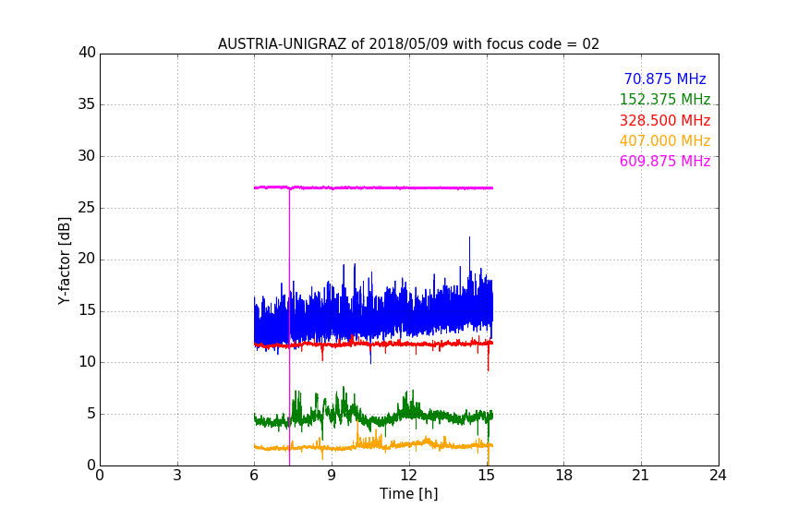Select the 328.500 MHz legend label
798x532 pixels.
click(x=665, y=120)
